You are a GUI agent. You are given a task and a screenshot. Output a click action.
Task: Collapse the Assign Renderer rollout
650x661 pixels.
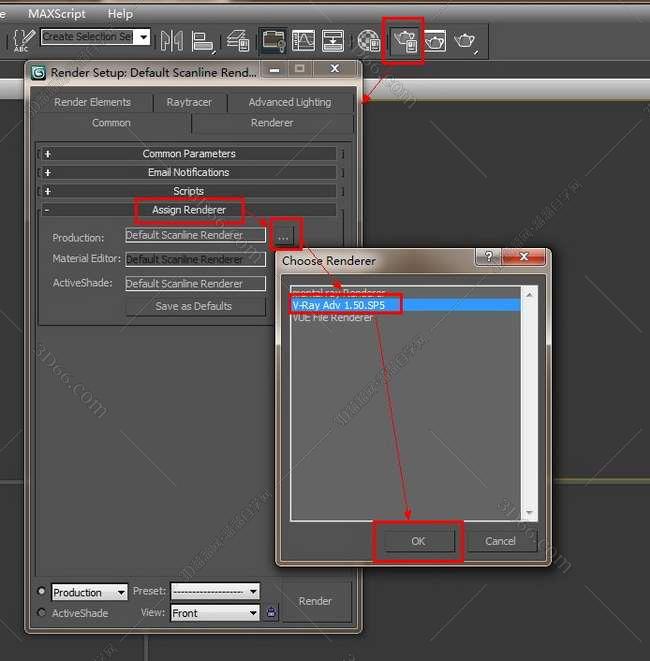[189, 210]
